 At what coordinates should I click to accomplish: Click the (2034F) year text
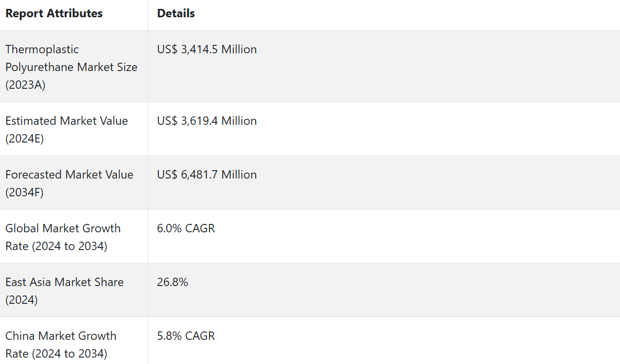24,192
